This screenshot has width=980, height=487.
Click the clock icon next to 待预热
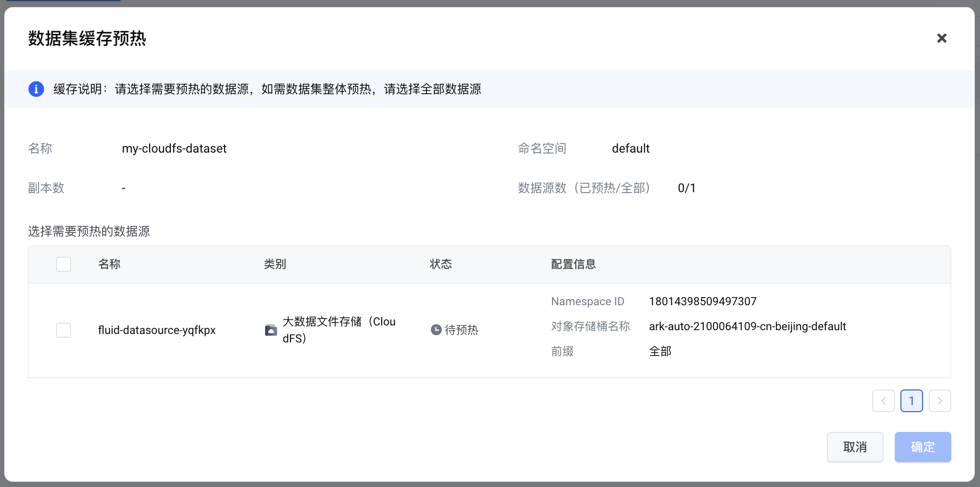pos(436,330)
